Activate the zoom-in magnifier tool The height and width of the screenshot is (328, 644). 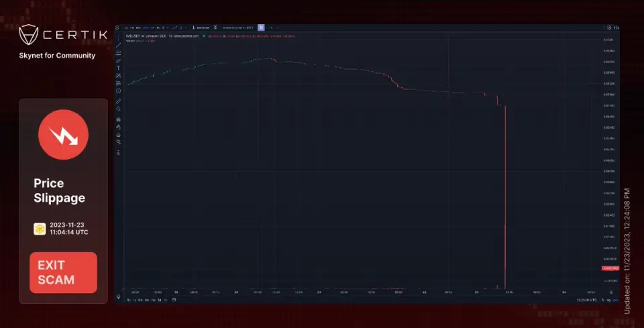(118, 109)
